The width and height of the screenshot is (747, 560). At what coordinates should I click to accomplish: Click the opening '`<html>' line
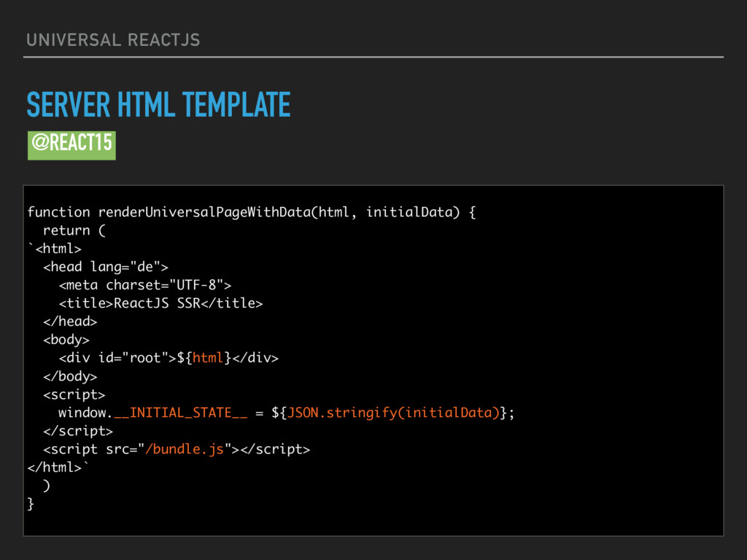[x=54, y=249]
